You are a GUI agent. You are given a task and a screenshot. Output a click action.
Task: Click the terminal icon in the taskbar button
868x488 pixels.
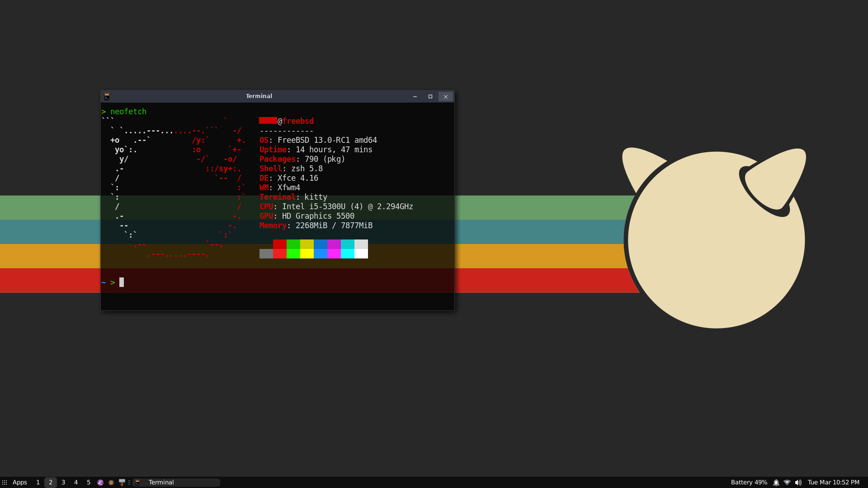point(137,482)
